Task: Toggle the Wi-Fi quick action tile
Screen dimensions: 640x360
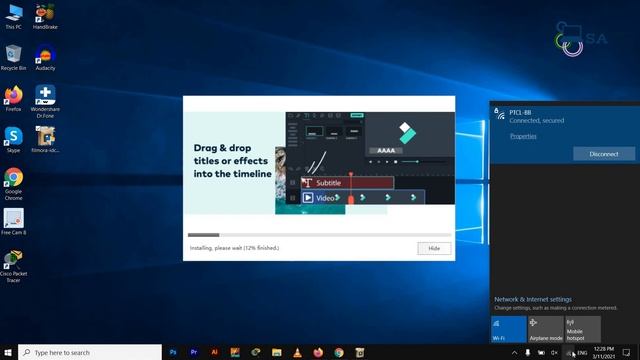Action: pos(509,329)
